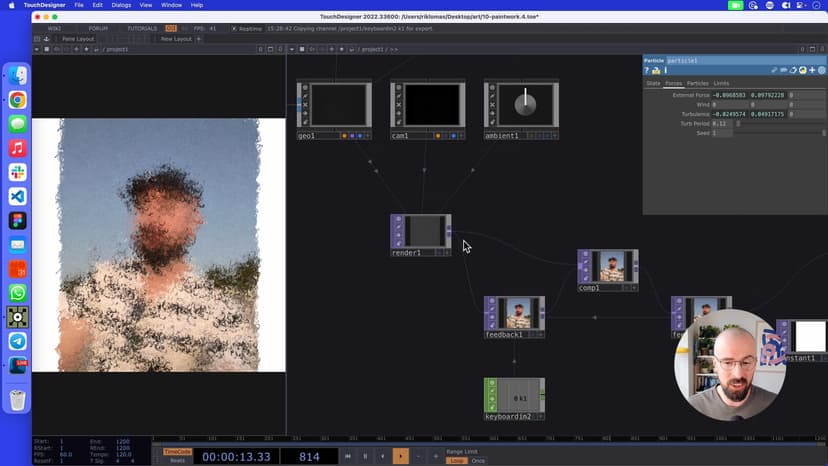This screenshot has width=828, height=466.
Task: Switch to the Particles parameter tab
Action: click(x=697, y=83)
